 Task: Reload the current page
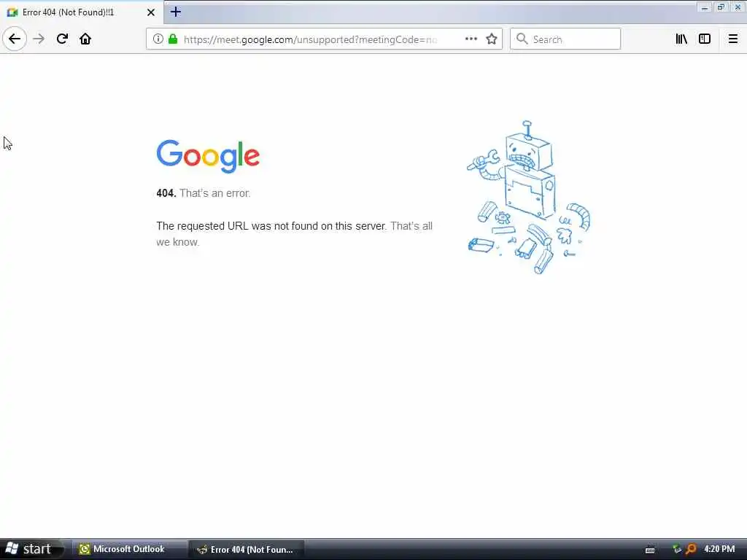click(x=62, y=39)
